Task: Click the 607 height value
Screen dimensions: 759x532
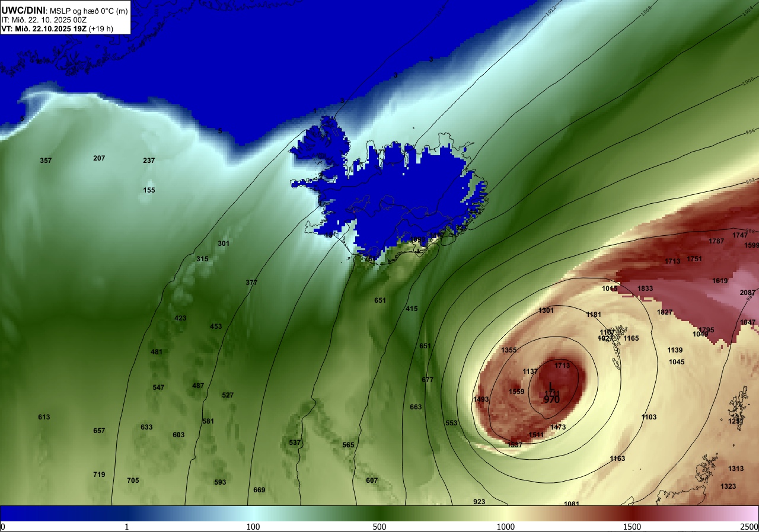Action: point(372,480)
